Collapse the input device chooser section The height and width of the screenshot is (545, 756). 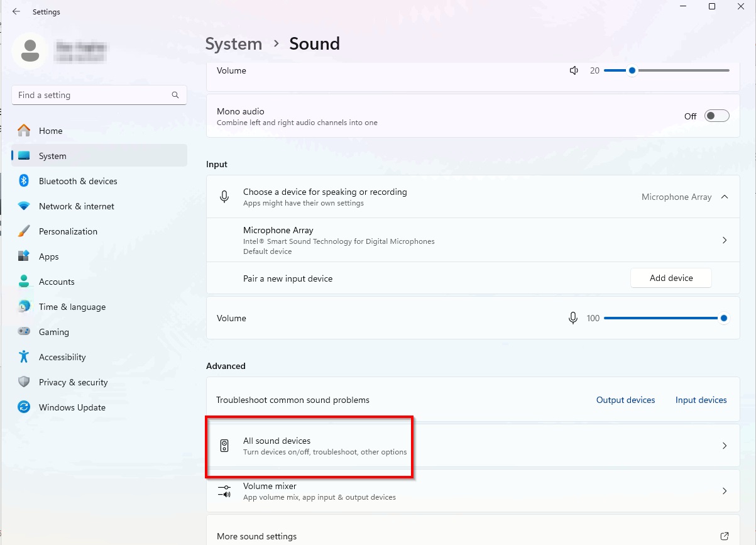click(x=725, y=197)
